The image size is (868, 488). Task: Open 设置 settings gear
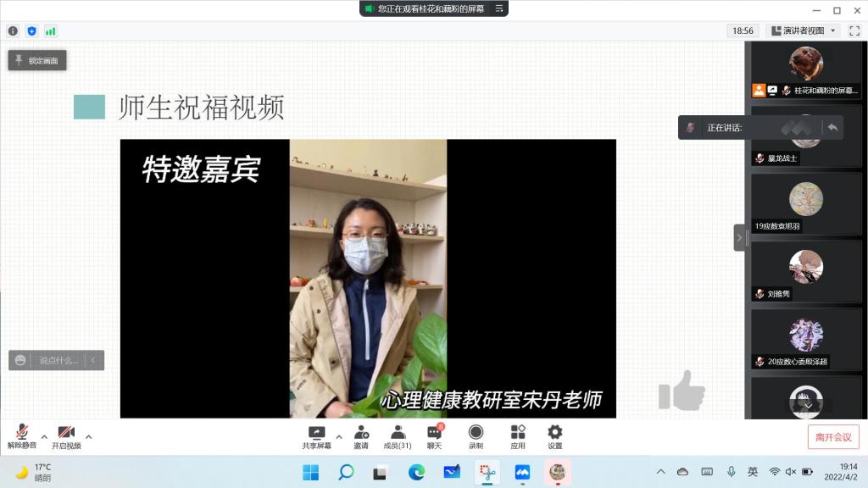554,435
